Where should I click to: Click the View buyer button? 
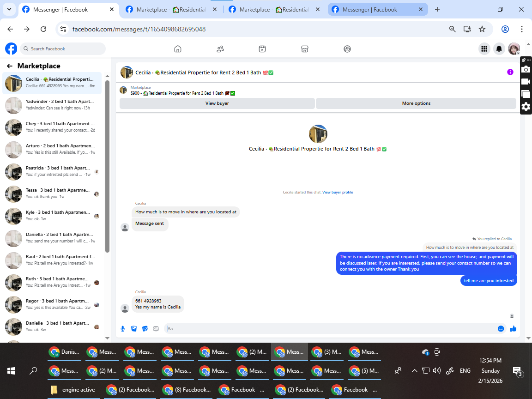pyautogui.click(x=217, y=103)
